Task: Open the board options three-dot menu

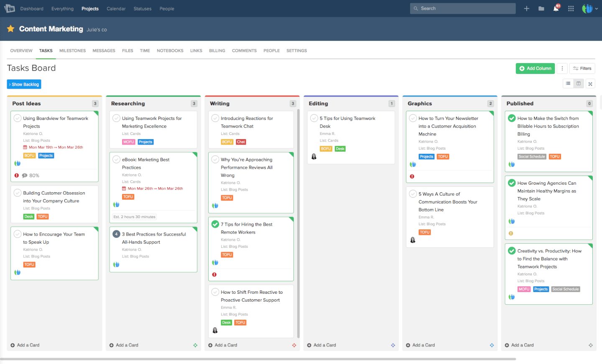Action: [x=562, y=69]
